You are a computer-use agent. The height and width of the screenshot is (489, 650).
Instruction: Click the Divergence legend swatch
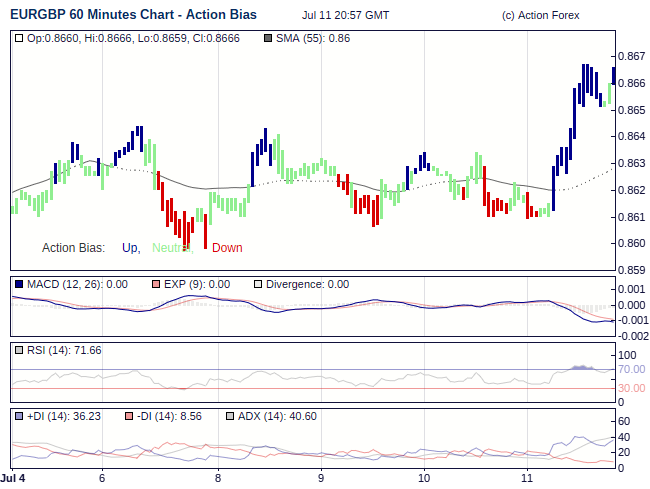257,284
